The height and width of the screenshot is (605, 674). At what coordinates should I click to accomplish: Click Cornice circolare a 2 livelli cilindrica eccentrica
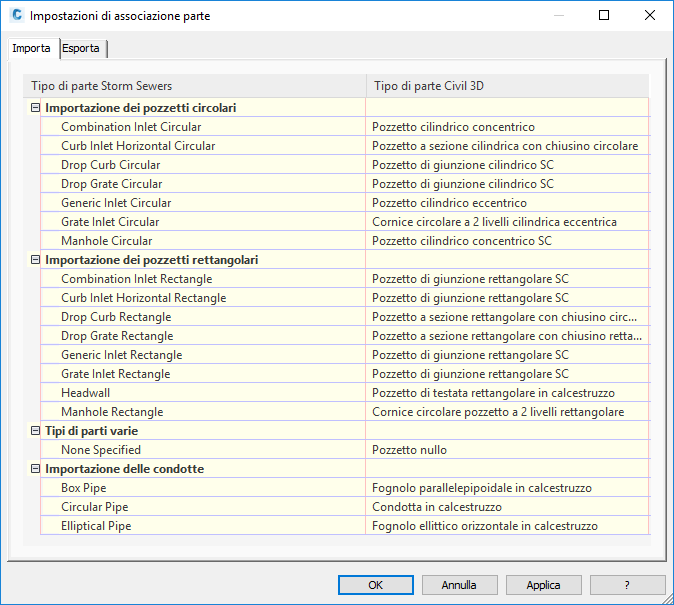click(x=508, y=222)
